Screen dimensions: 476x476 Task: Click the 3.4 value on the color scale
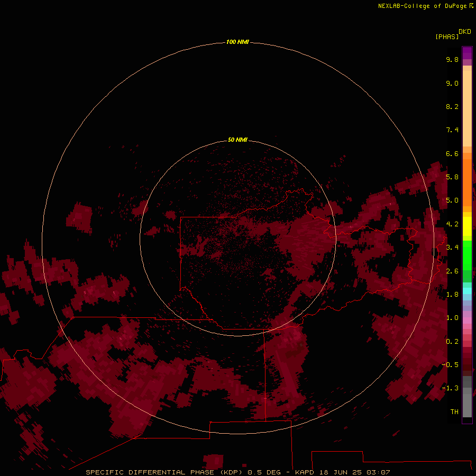pos(452,248)
